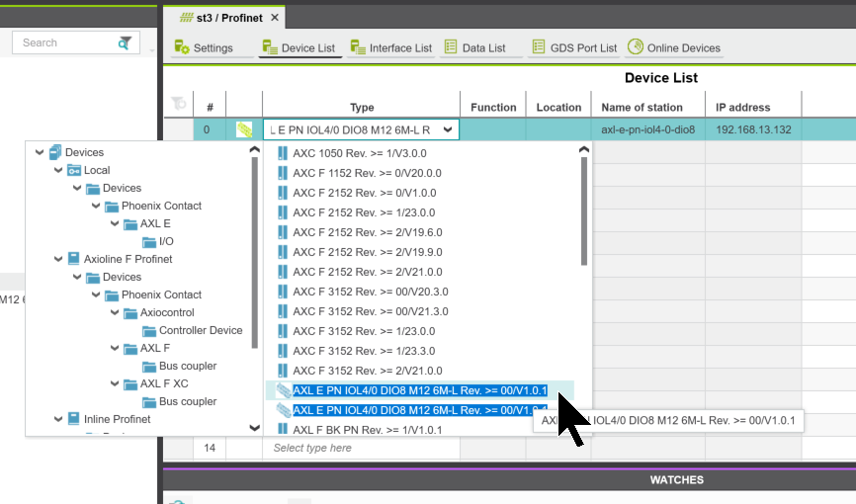Image resolution: width=856 pixels, height=504 pixels.
Task: Close the st3 / Profinet tab
Action: coord(275,18)
